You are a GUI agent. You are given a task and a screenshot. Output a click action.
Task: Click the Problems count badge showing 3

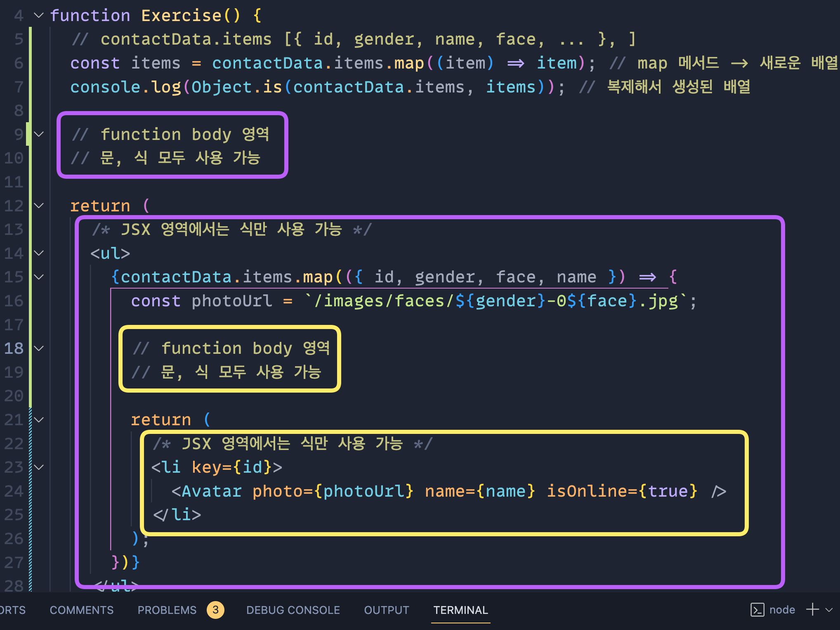[215, 610]
